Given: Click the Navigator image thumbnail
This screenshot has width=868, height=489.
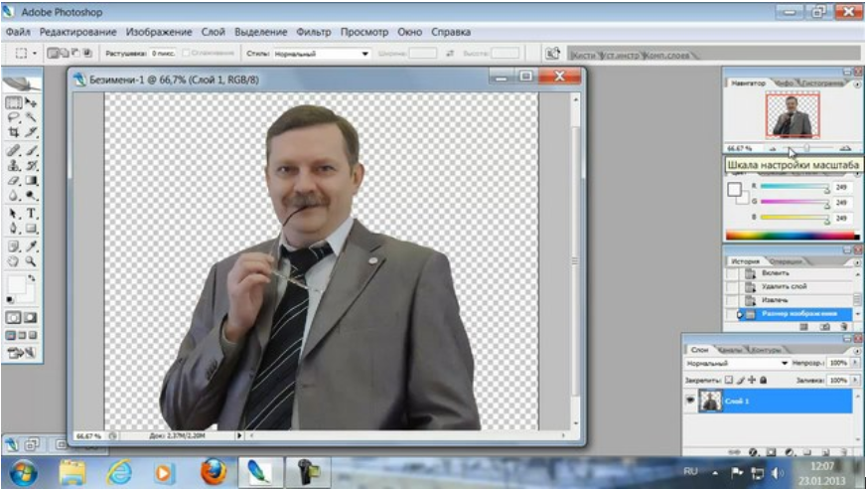Looking at the screenshot, I should coord(793,115).
